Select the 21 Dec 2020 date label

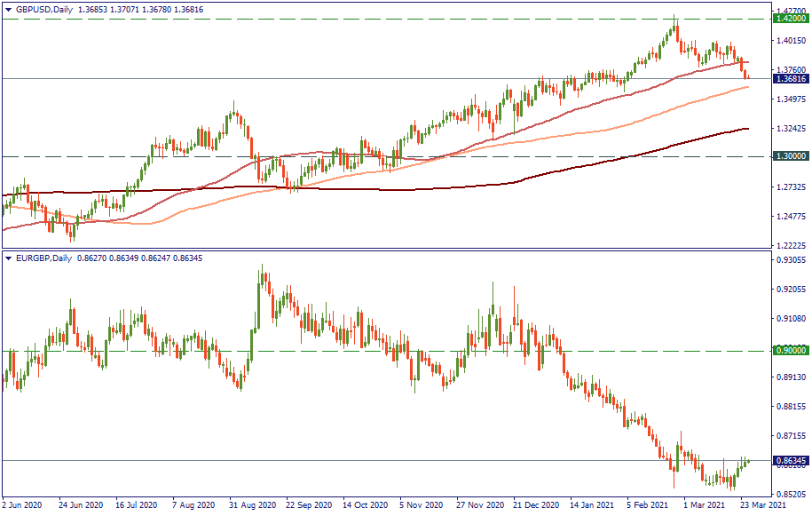(x=534, y=505)
